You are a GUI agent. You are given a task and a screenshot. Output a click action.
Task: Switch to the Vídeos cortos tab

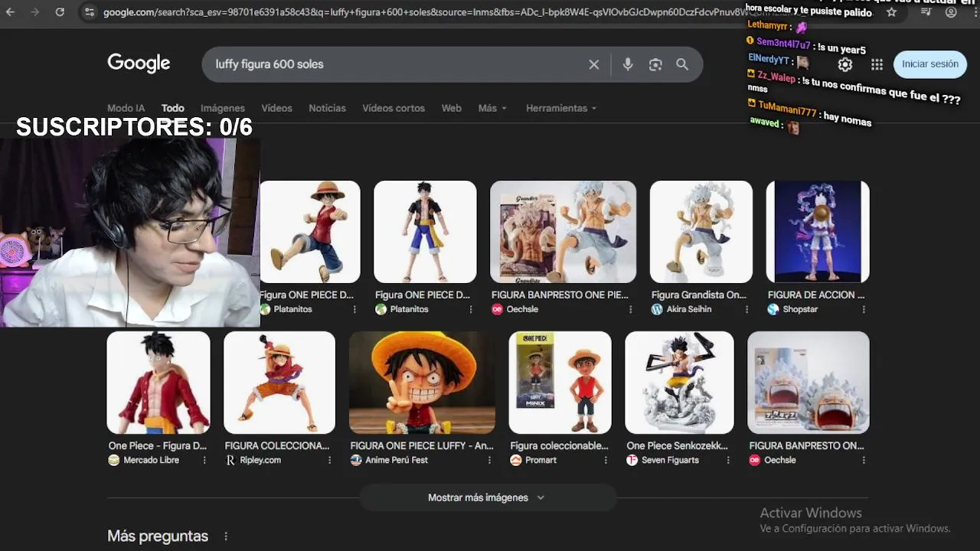(x=394, y=108)
